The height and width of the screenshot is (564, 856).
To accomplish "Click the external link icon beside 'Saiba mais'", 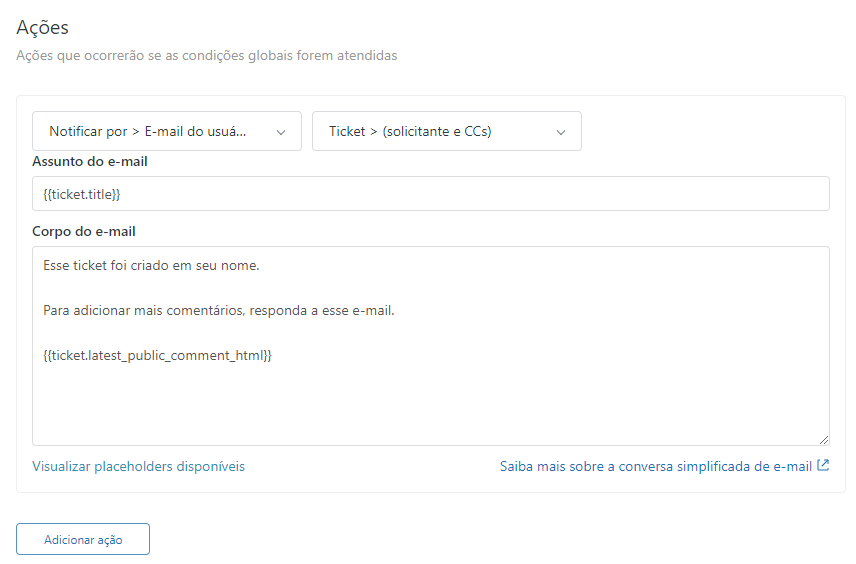I will tap(823, 465).
